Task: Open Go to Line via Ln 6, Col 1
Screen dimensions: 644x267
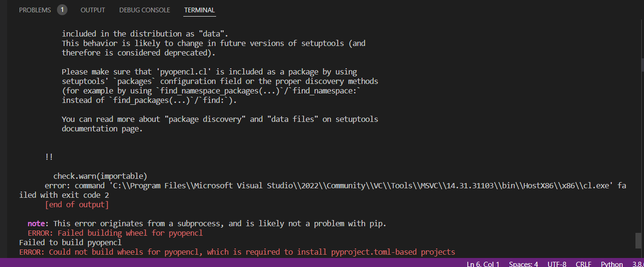Action: click(483, 264)
